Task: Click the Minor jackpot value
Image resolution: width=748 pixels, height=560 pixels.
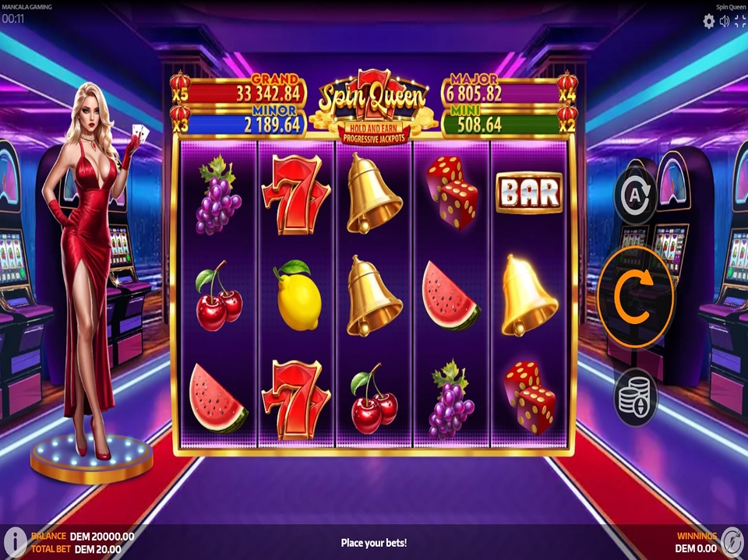Action: [273, 125]
